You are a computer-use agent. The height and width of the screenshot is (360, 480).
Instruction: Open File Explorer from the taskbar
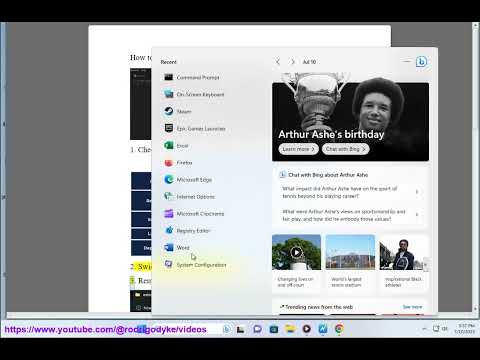[x=290, y=329]
